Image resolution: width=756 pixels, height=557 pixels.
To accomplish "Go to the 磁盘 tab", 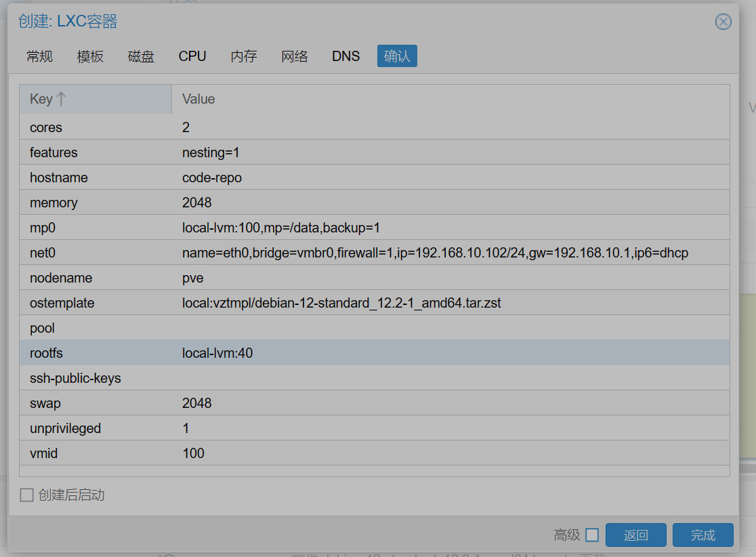I will click(141, 56).
